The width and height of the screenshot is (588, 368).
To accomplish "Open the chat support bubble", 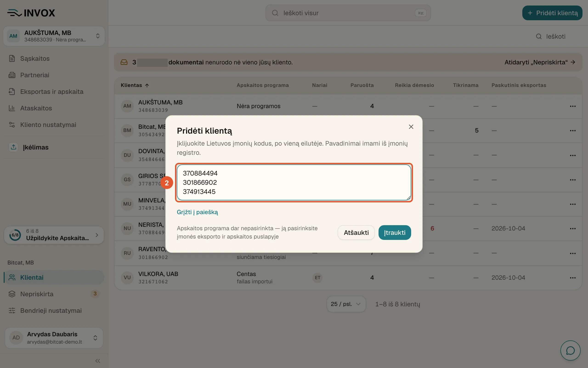I will pyautogui.click(x=570, y=351).
